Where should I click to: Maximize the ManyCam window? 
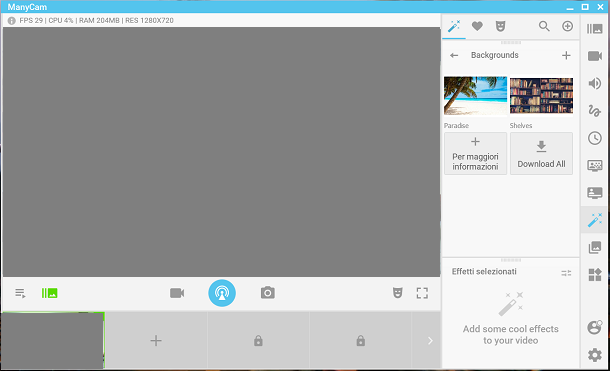[x=585, y=7]
